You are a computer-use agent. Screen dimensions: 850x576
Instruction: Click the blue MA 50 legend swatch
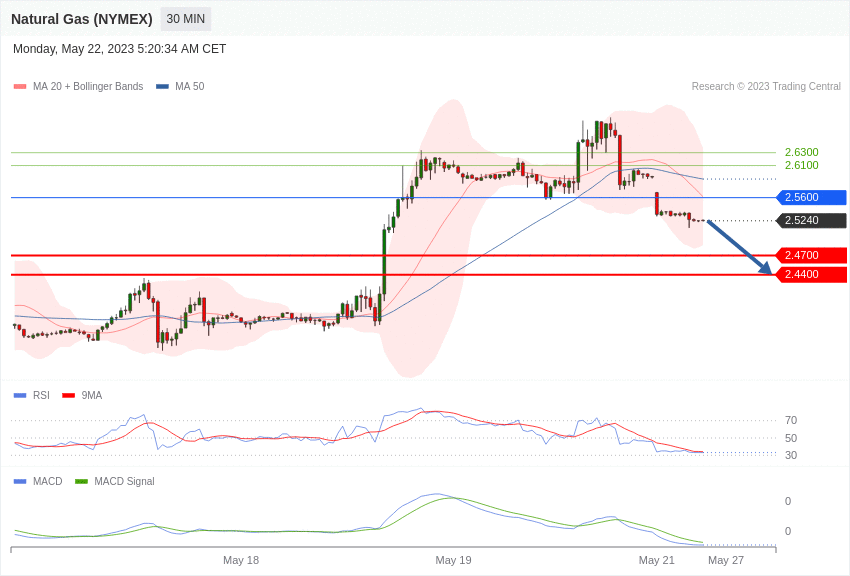coord(162,87)
